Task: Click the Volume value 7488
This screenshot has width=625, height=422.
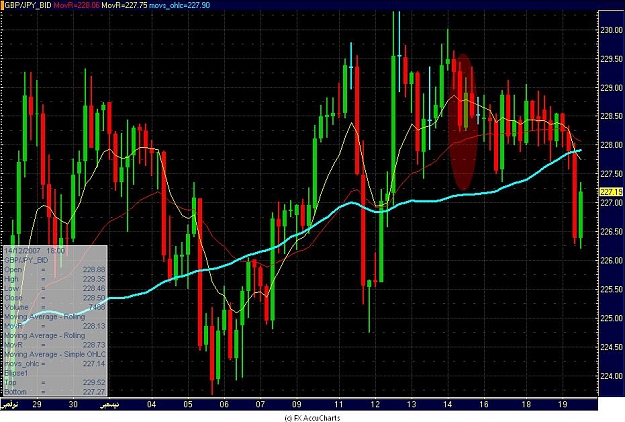Action: click(97, 307)
